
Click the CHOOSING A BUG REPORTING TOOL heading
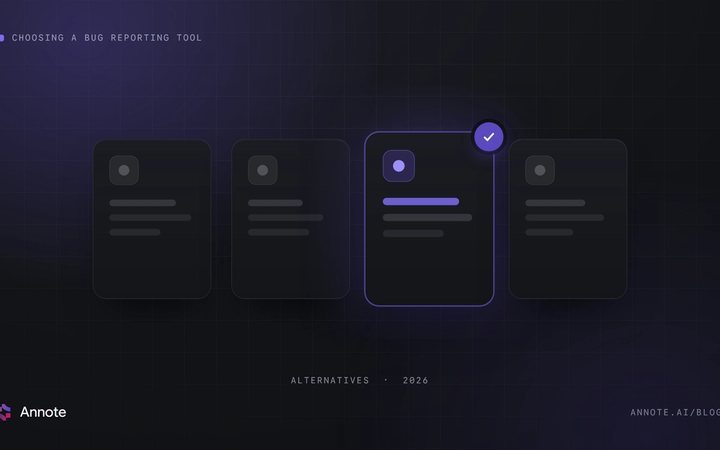(x=107, y=38)
